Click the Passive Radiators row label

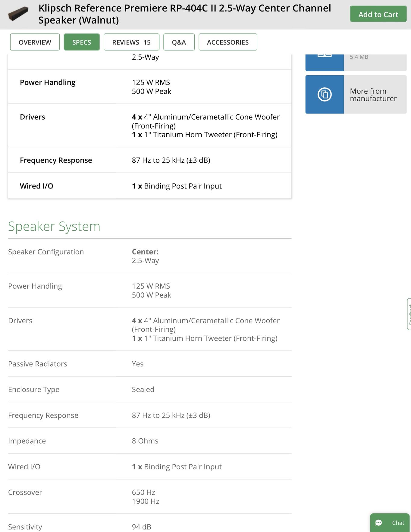tap(38, 364)
